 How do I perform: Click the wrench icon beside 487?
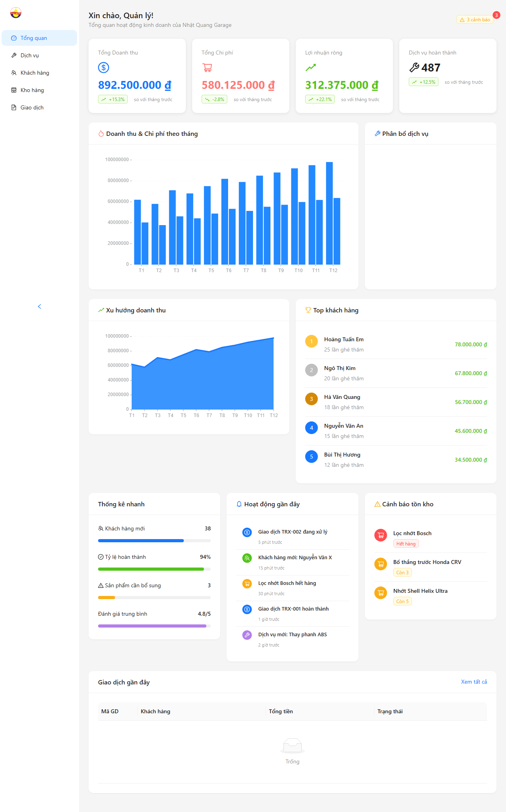tap(414, 68)
